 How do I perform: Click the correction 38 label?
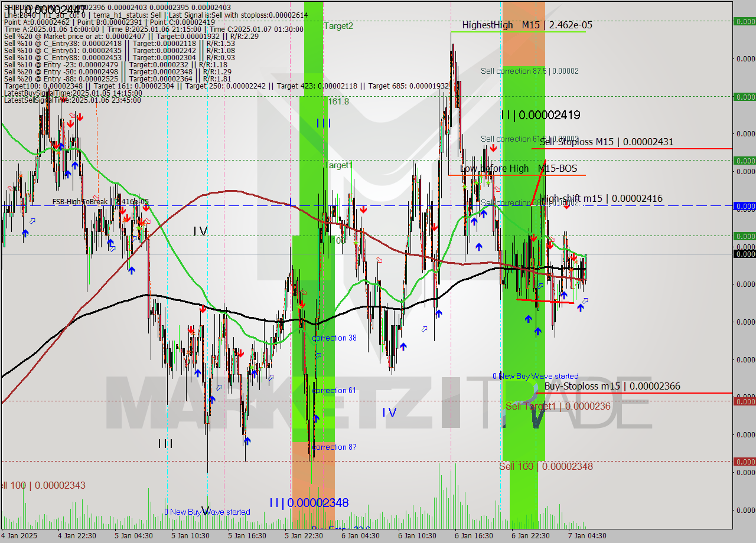[x=334, y=338]
